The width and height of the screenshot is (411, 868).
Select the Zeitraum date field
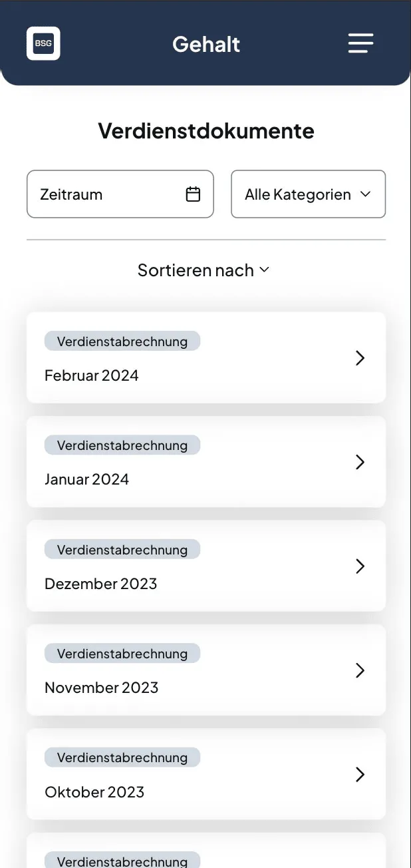[x=110, y=194]
